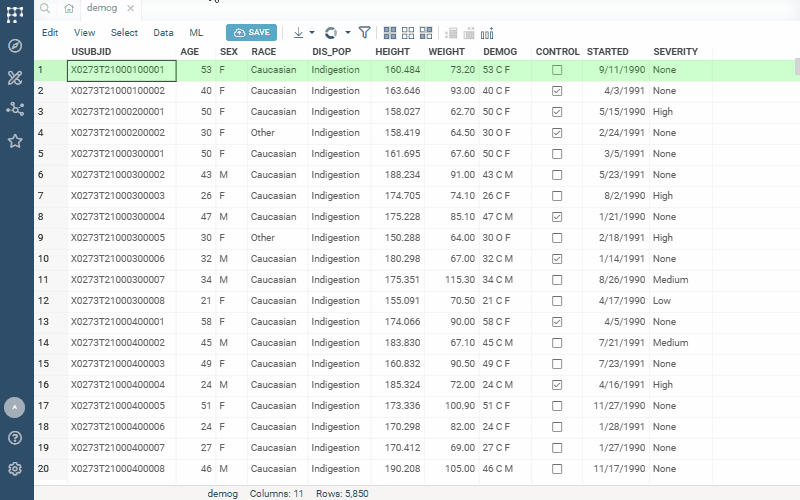Viewport: 800px width, 500px height.
Task: Click weight value 115.30
Action: [460, 280]
